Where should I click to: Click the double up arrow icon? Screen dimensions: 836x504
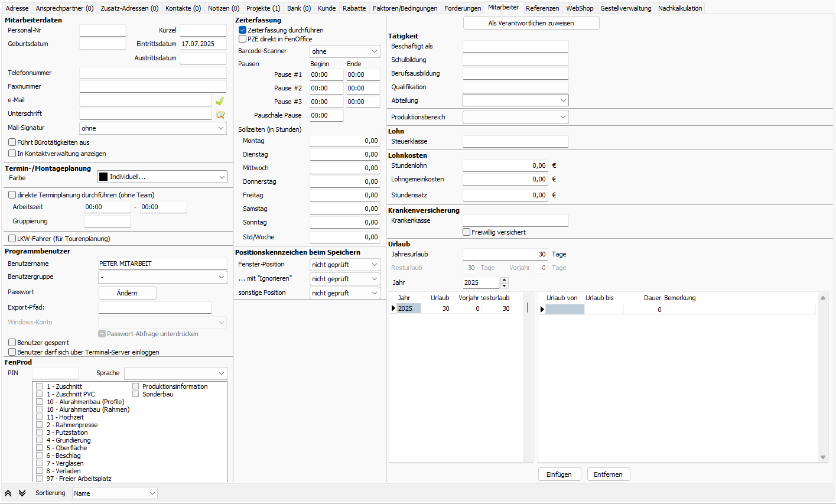click(8, 493)
